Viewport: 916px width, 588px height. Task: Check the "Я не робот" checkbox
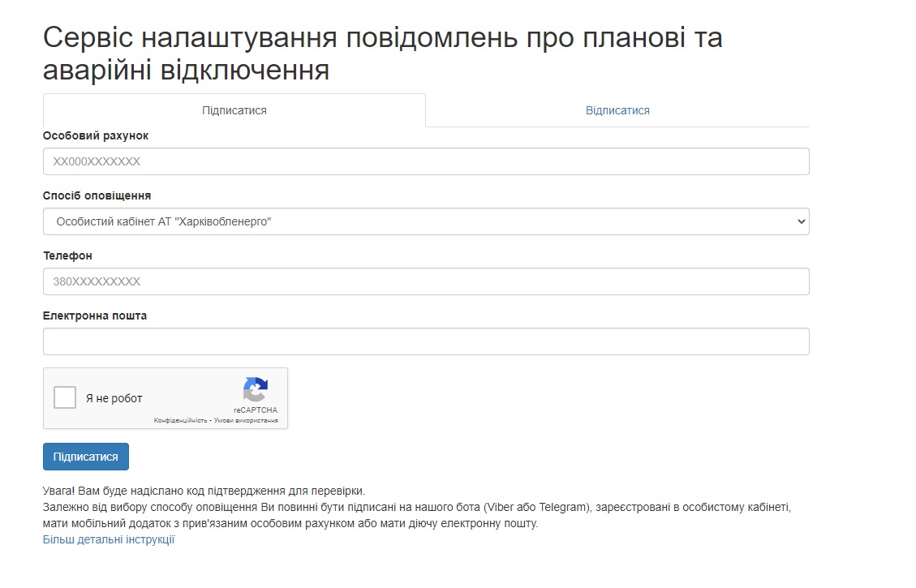[65, 398]
